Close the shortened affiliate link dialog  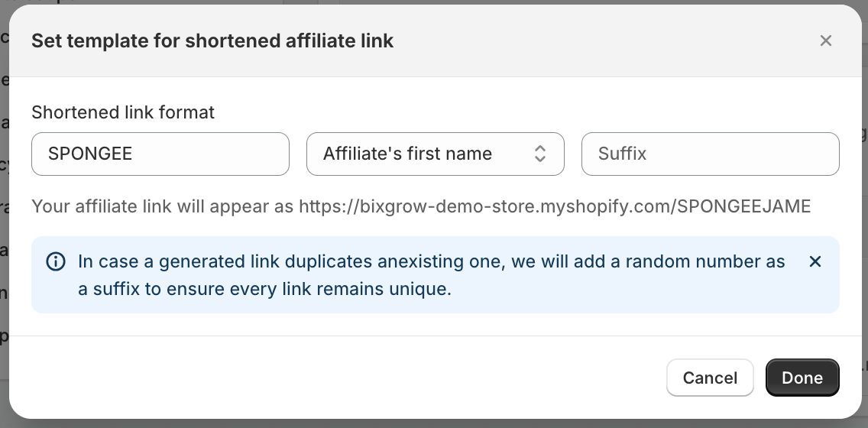point(825,41)
